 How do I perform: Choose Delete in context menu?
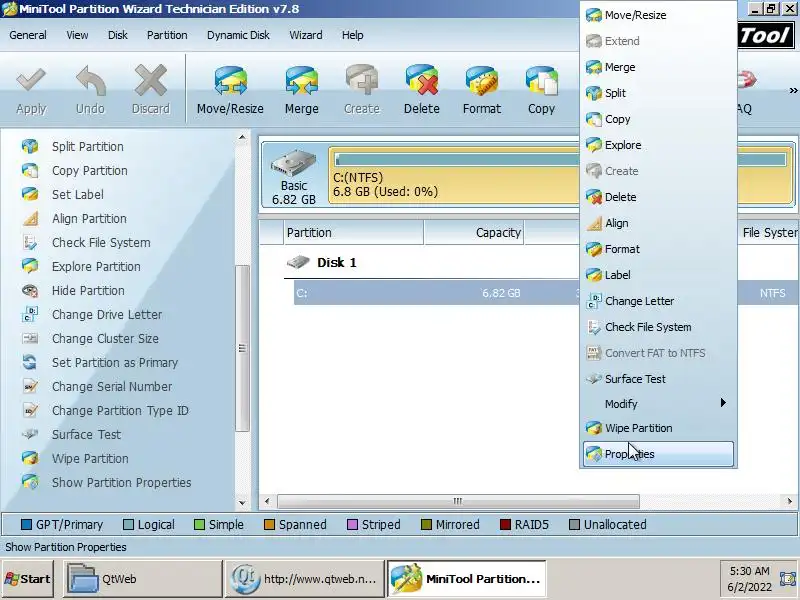658,197
